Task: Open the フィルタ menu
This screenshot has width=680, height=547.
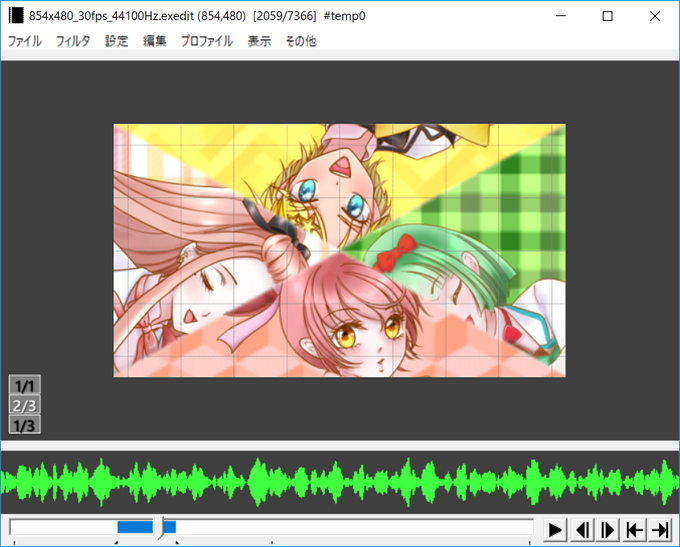Action: tap(73, 41)
